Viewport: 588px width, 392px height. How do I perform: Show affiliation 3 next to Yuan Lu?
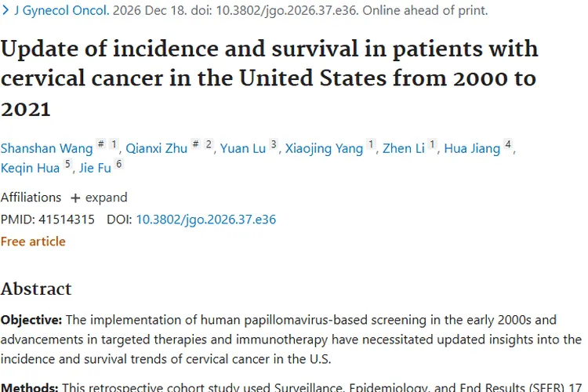point(274,145)
